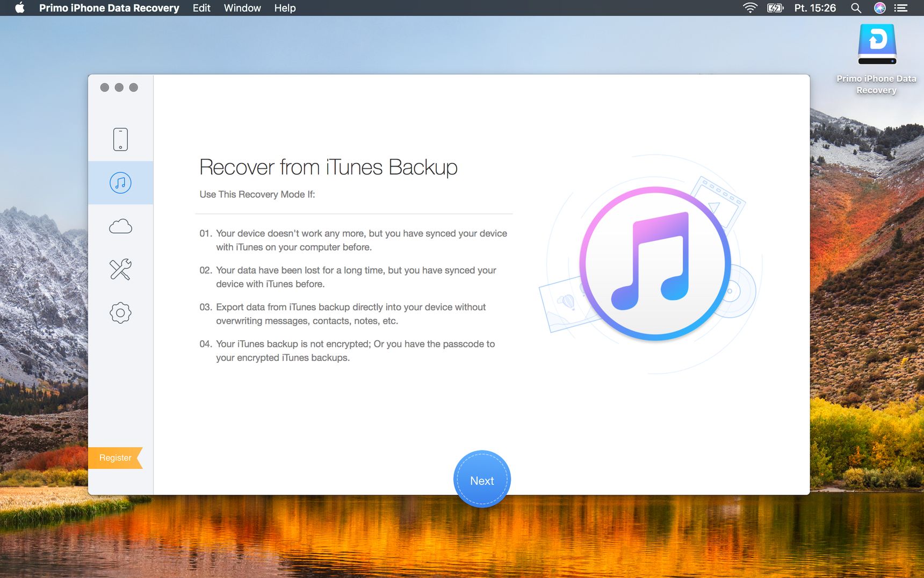Click item 03 about exporting data

tap(343, 314)
